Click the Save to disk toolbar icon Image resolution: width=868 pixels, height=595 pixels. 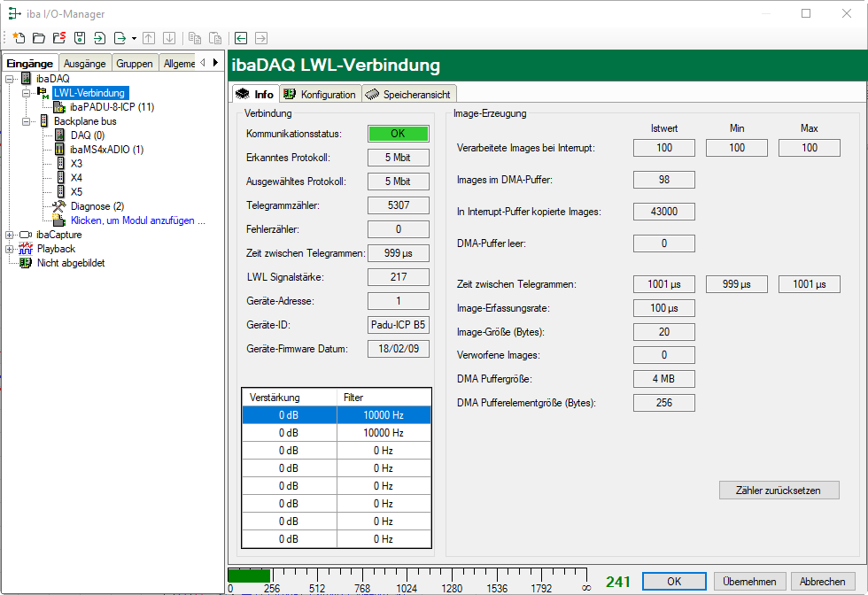[x=80, y=38]
